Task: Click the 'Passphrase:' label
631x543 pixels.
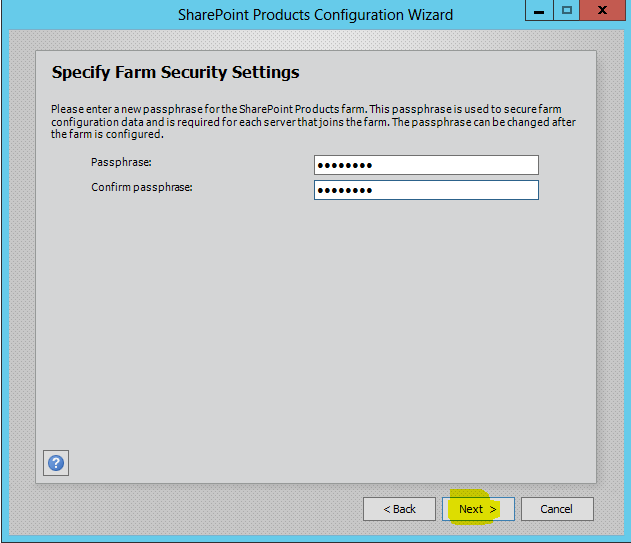Action: coord(121,162)
